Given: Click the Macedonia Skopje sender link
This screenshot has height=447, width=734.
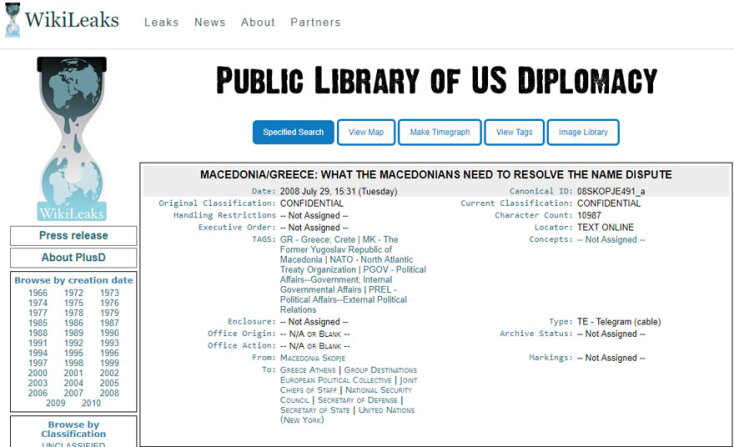Looking at the screenshot, I should tap(313, 358).
